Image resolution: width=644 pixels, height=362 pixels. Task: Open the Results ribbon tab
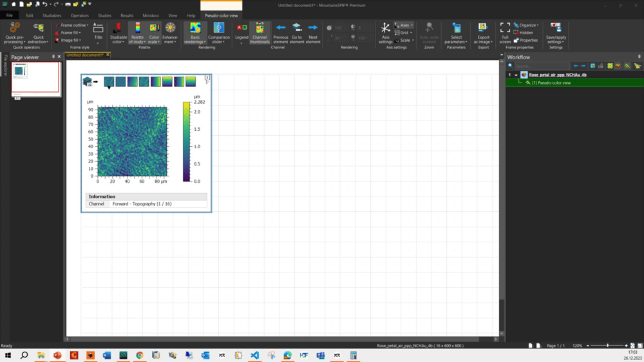pos(126,15)
